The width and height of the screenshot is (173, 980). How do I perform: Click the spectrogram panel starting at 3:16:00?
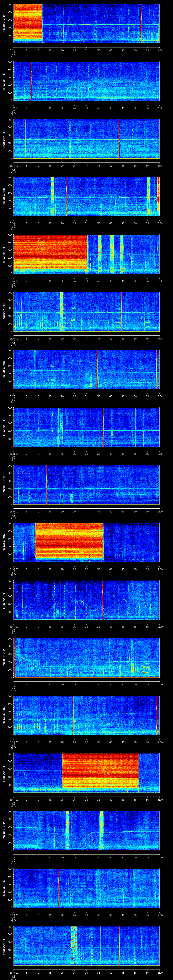(86, 889)
